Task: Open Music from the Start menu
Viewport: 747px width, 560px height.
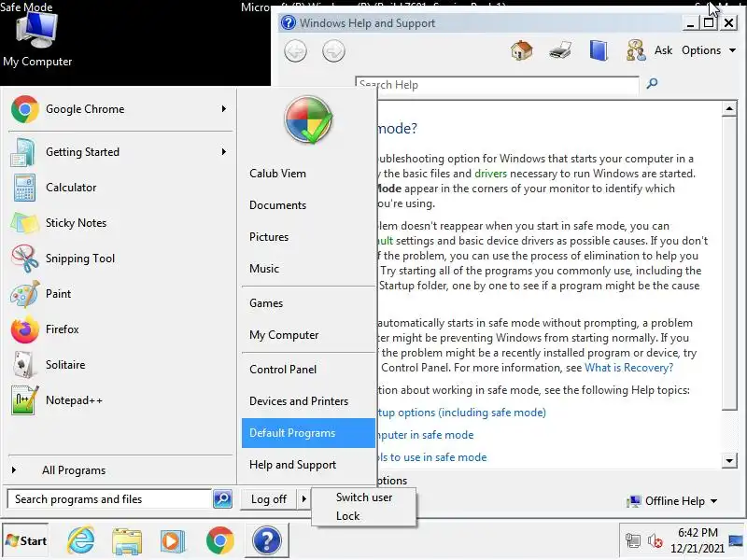Action: tap(308, 269)
